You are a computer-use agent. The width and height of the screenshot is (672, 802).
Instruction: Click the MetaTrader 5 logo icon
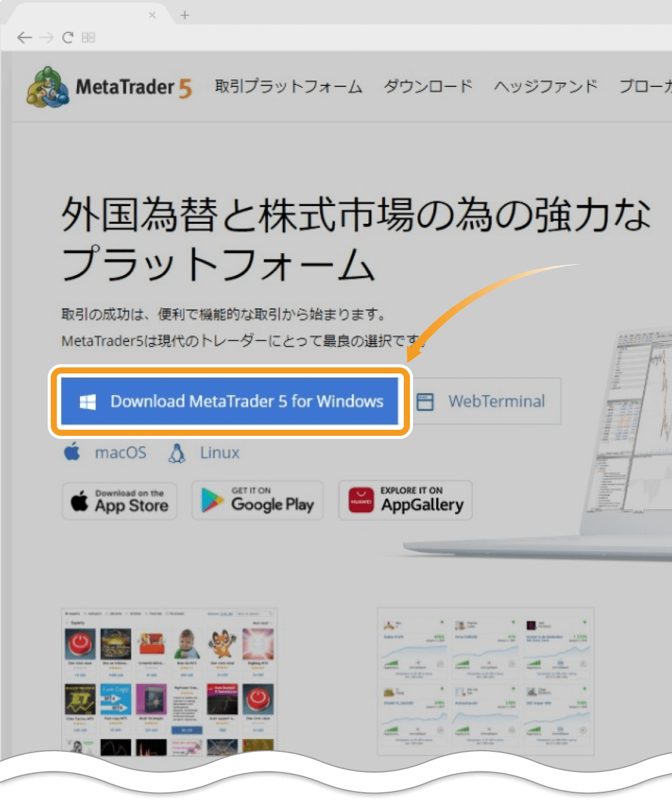pos(47,87)
